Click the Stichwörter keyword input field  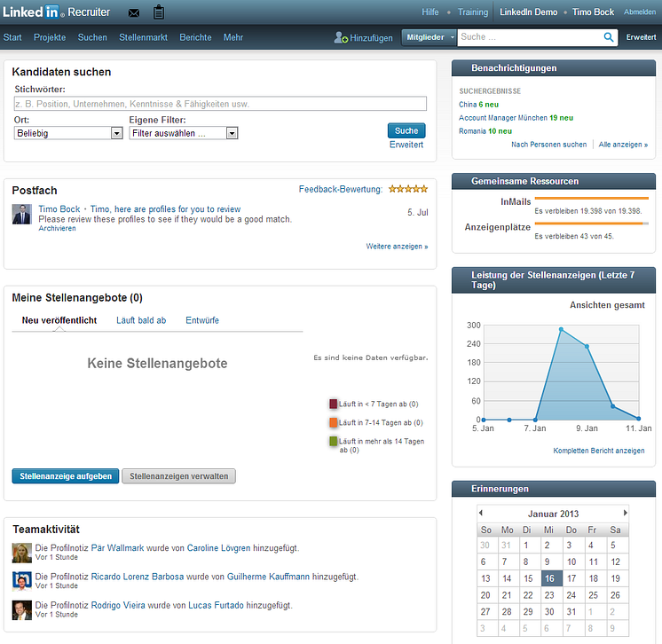[220, 104]
